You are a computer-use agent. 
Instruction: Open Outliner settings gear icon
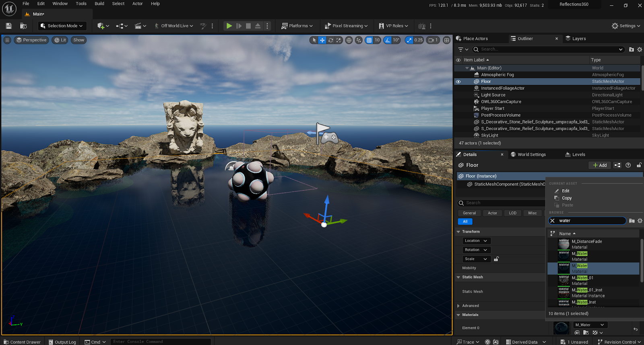pos(639,50)
